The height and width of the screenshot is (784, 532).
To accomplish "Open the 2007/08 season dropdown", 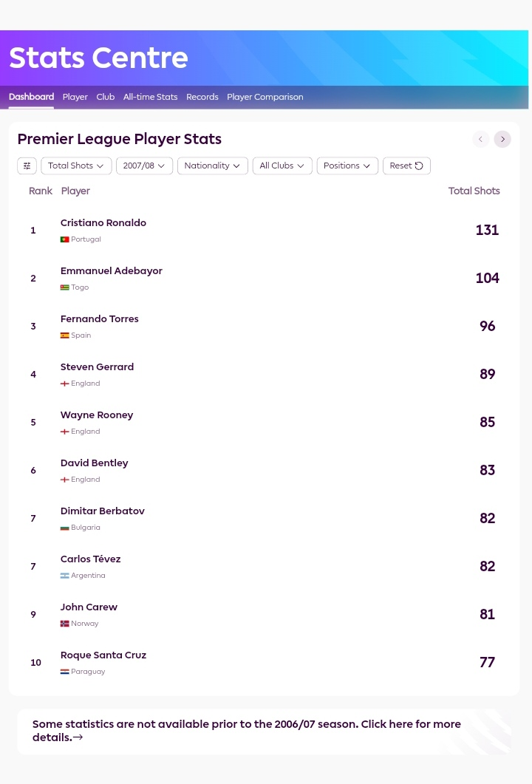I will coord(145,166).
